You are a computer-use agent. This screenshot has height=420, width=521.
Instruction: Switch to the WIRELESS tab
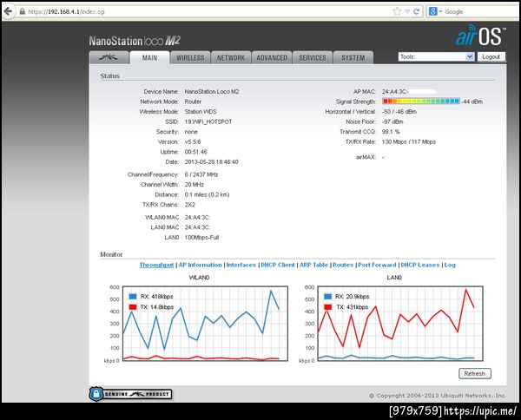(190, 57)
